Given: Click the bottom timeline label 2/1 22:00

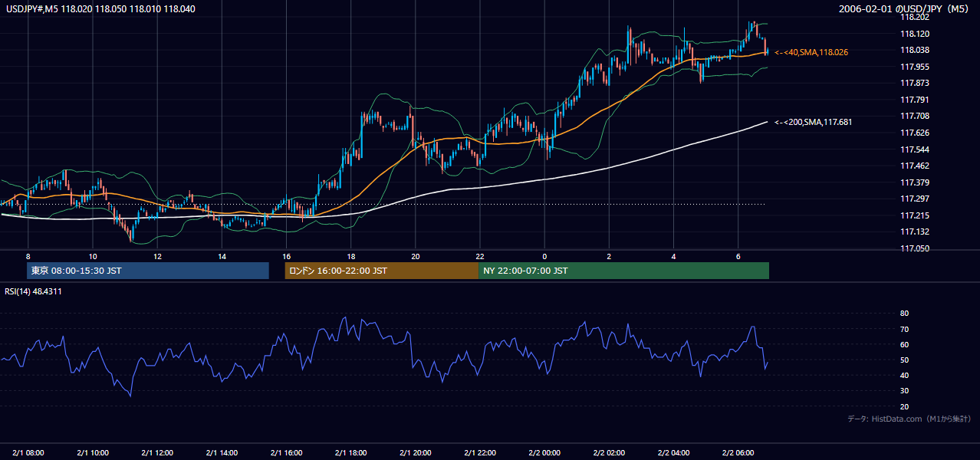Looking at the screenshot, I should [x=479, y=452].
